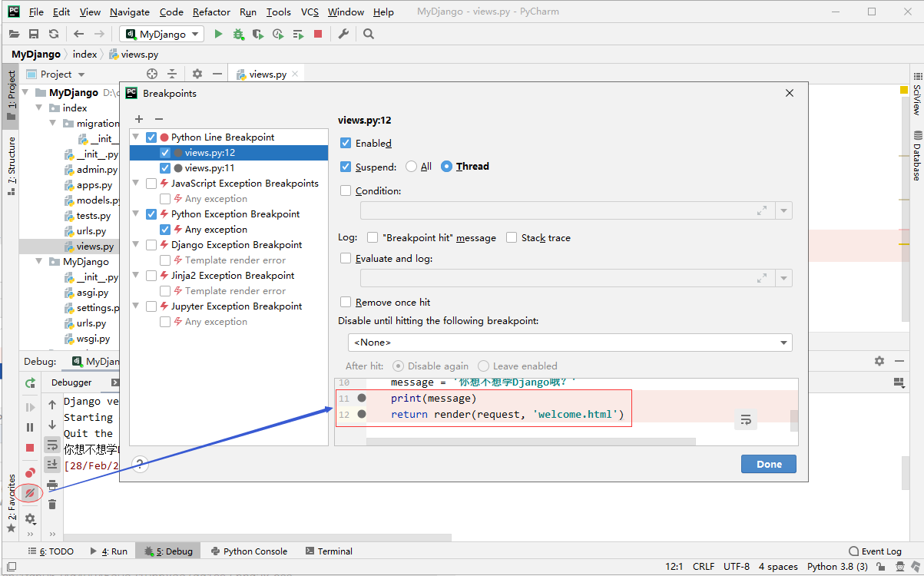Open the Python Console tab
The height and width of the screenshot is (576, 924).
coord(249,551)
